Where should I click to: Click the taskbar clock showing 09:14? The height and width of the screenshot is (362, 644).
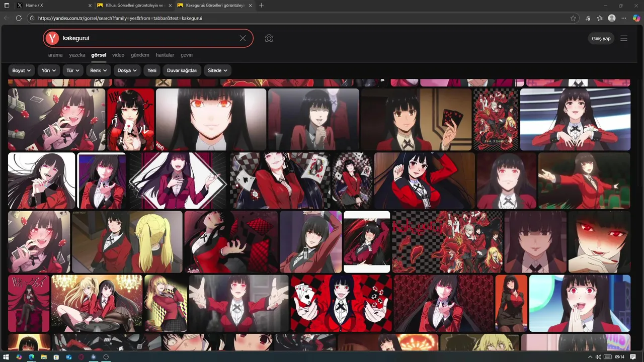pyautogui.click(x=620, y=357)
